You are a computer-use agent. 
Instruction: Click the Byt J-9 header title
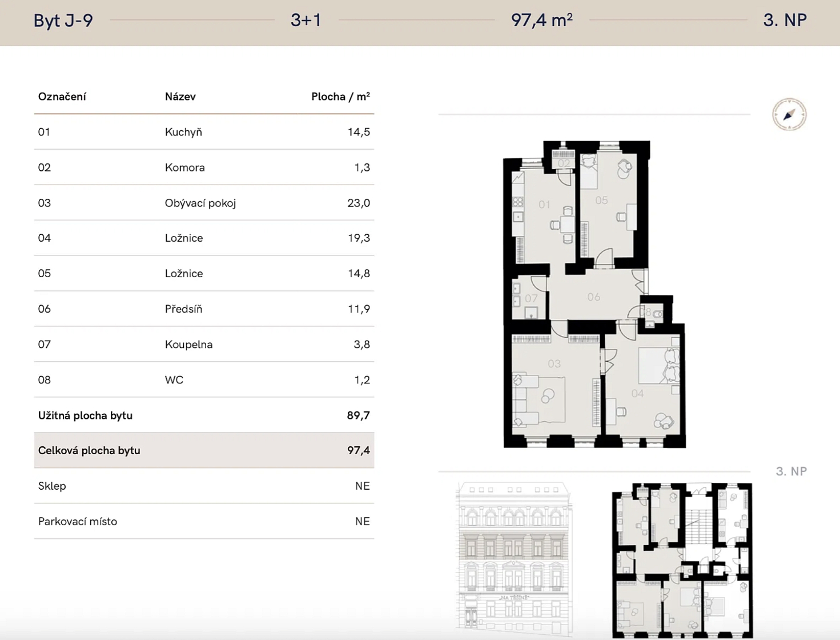click(63, 21)
